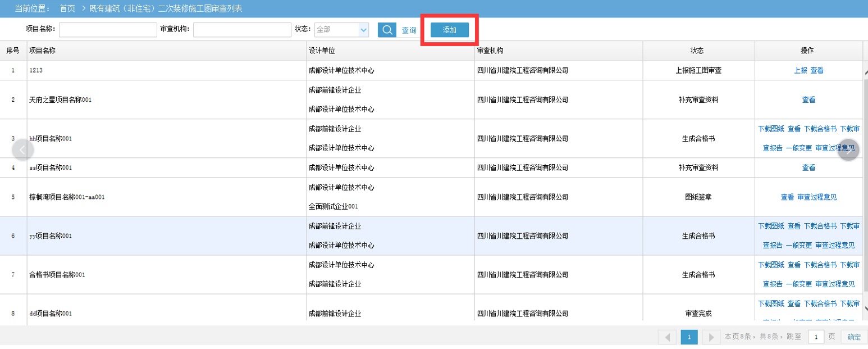Open 审查过程意见 for 棕榈湾项目名称001-aa001
This screenshot has height=349, width=868.
coord(817,197)
